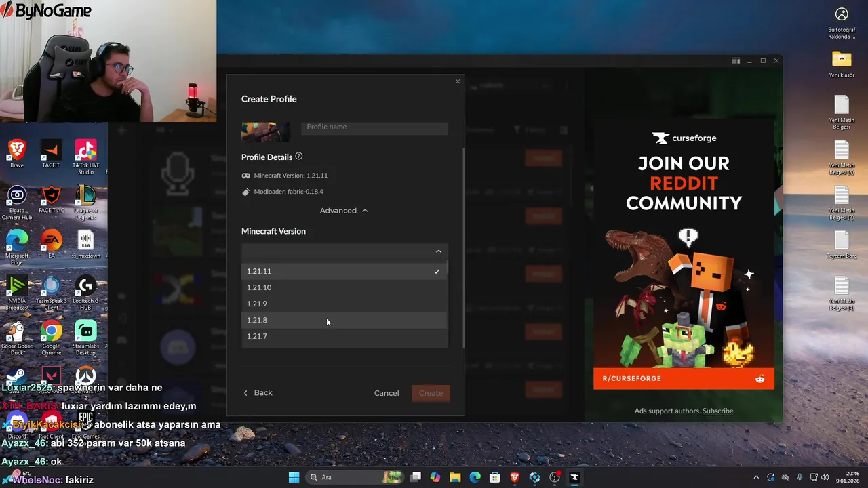Viewport: 868px width, 488px height.
Task: Open the TikTok LIVE Studio shortcut
Action: (85, 157)
